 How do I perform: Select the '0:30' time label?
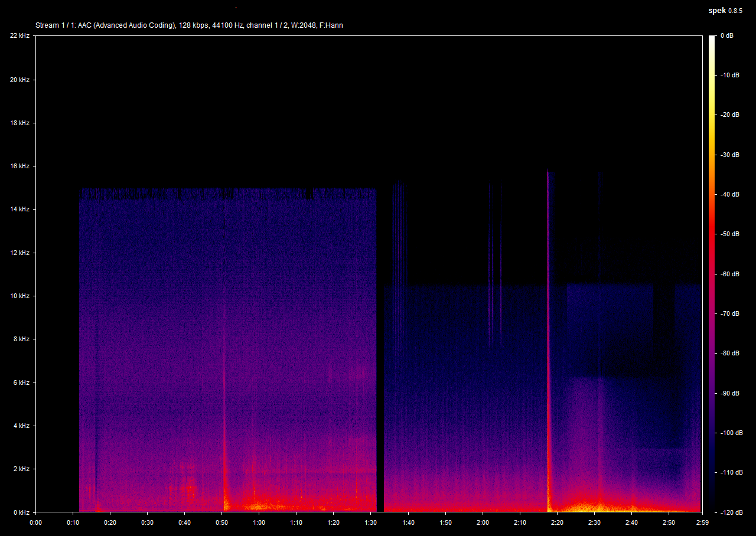pyautogui.click(x=147, y=522)
